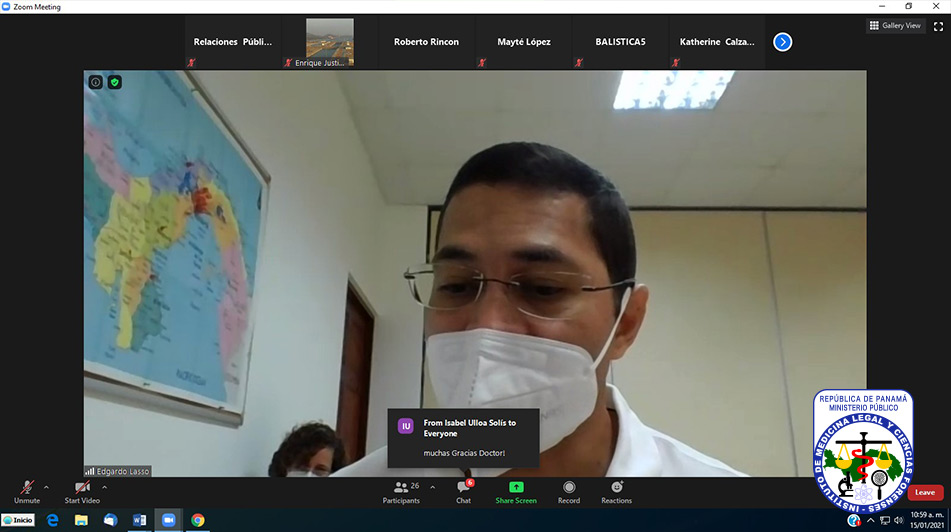Click the Edgardo Lasso name label
This screenshot has height=532, width=951.
pos(118,471)
